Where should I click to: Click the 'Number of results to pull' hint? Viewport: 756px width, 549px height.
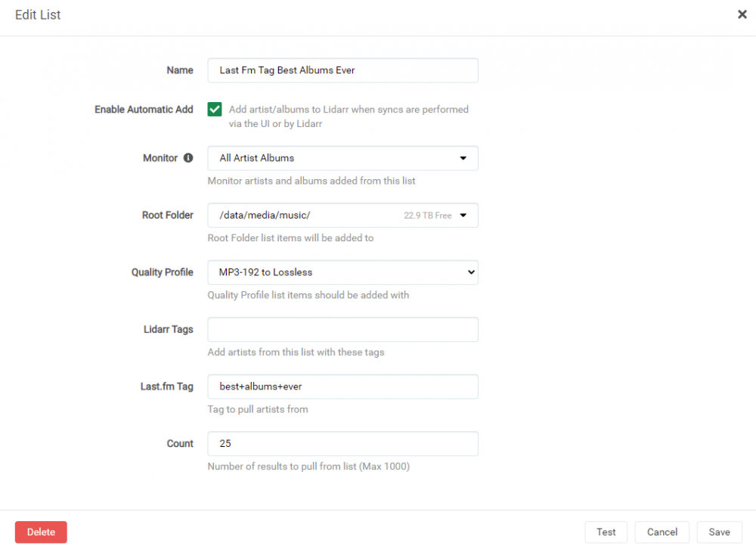pos(308,467)
